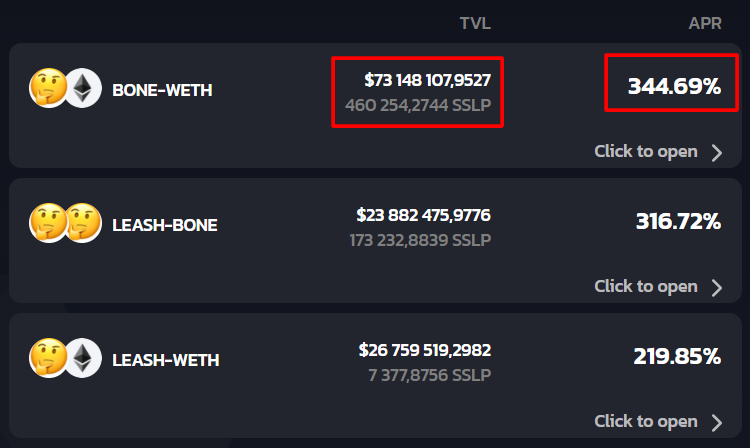Click 'Click to open' in BONE-WETH row
The width and height of the screenshot is (750, 448).
(x=645, y=151)
